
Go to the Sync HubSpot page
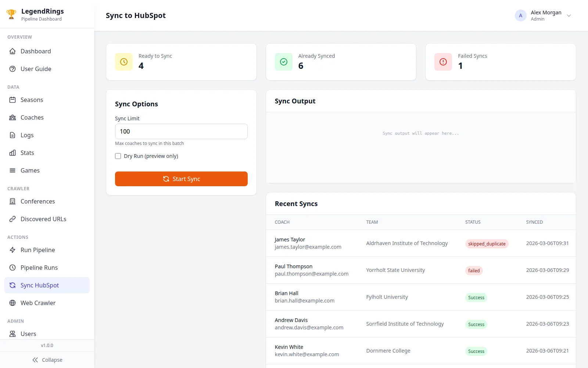[x=47, y=285]
